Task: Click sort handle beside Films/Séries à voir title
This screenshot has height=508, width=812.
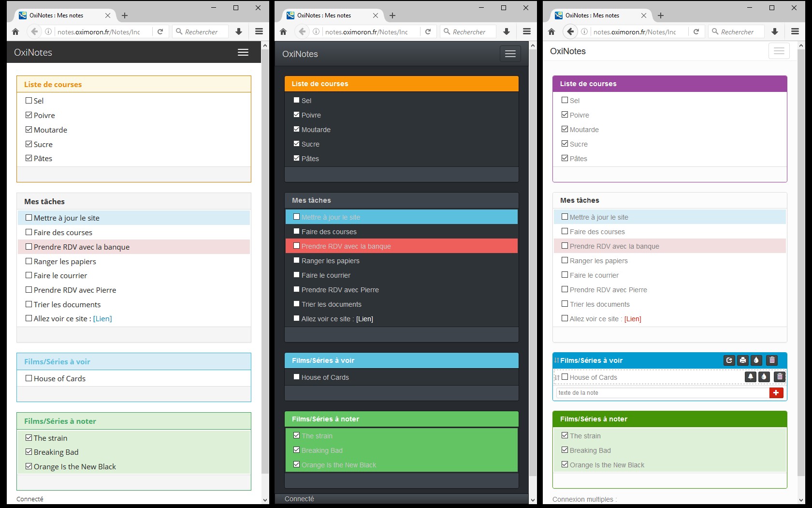Action: (557, 360)
